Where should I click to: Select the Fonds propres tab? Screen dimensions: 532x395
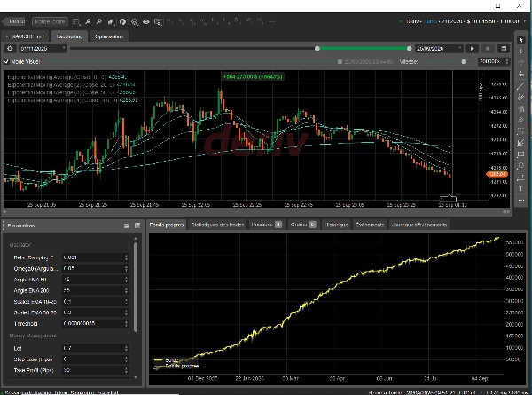coord(167,225)
